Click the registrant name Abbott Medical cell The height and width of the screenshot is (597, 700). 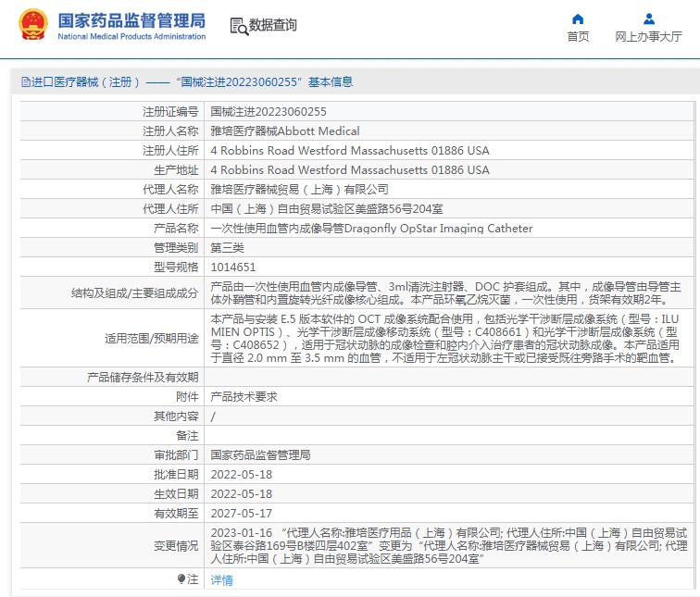(285, 131)
